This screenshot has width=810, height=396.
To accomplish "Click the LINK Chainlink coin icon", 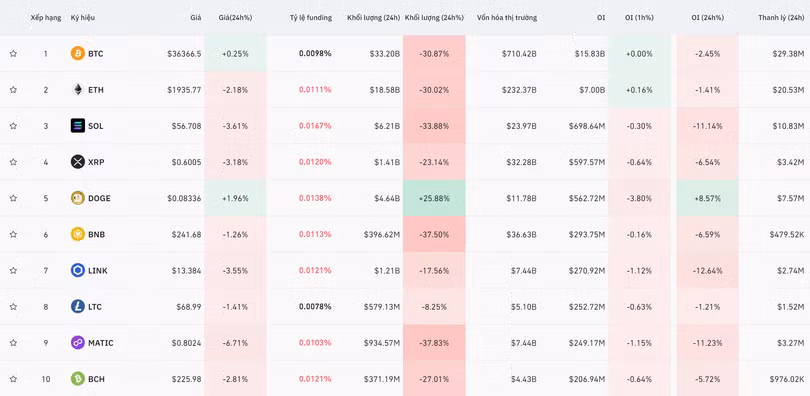I will (x=77, y=270).
